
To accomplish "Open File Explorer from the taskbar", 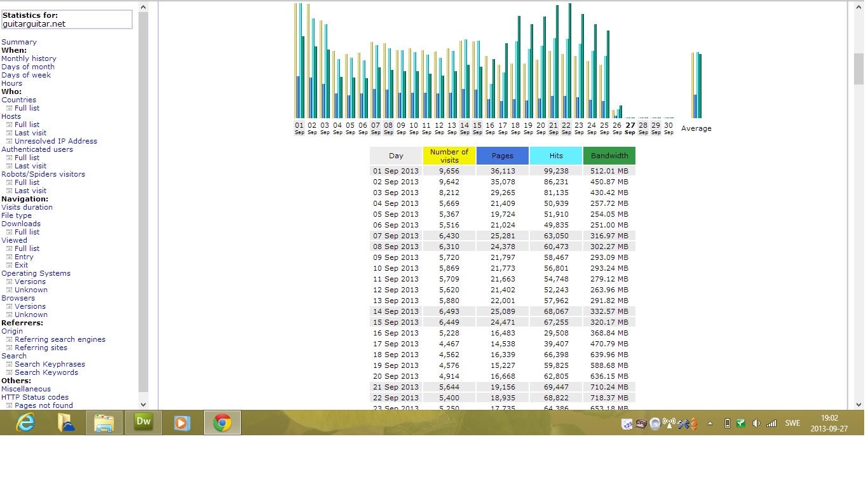I will (104, 423).
